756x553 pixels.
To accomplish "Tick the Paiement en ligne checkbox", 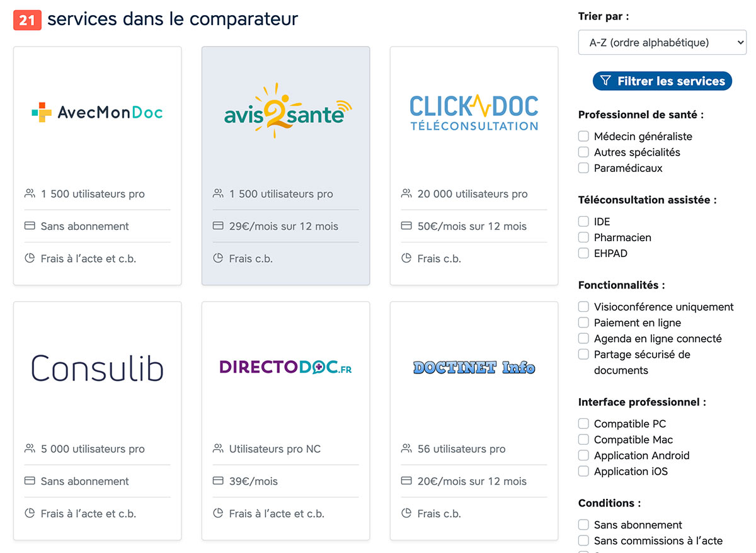I will pos(583,322).
